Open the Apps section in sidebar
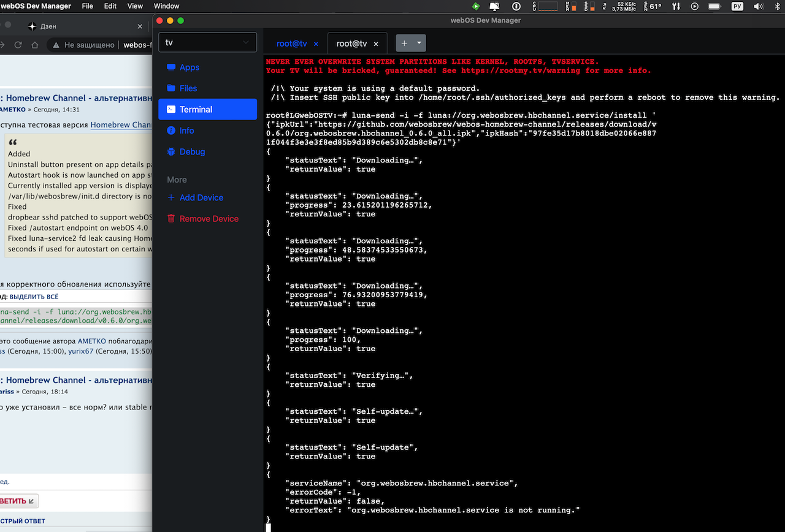The width and height of the screenshot is (785, 532). point(189,67)
